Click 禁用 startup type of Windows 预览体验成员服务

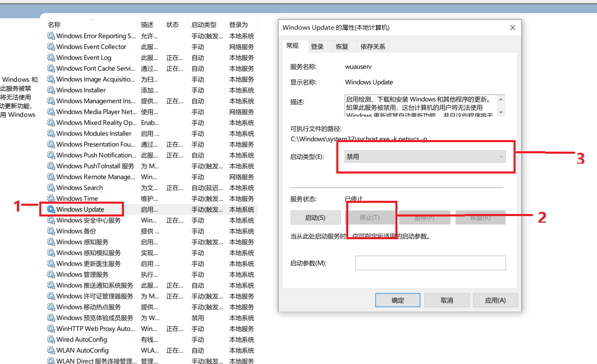(197, 318)
